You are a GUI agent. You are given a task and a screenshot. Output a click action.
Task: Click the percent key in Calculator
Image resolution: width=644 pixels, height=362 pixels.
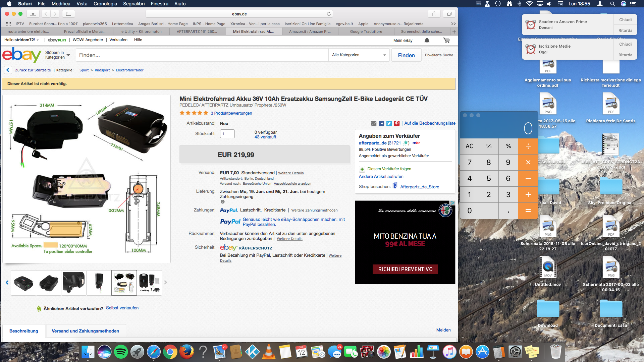[x=508, y=146]
